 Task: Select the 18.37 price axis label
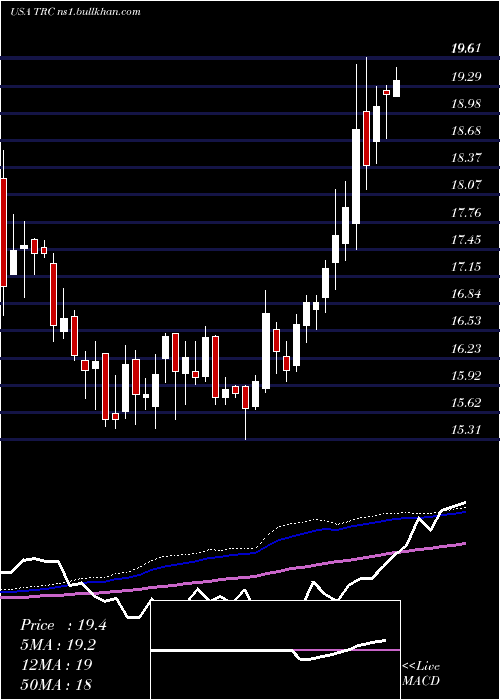click(x=466, y=158)
